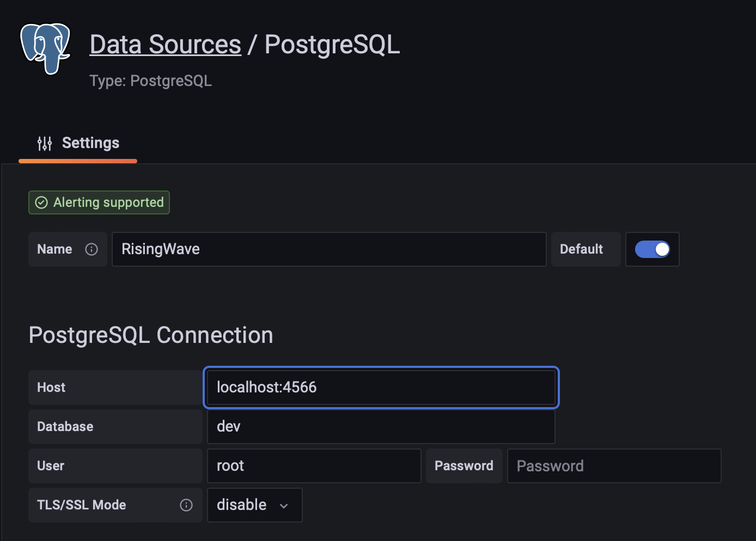The height and width of the screenshot is (541, 756).
Task: Click the info icon beside Name
Action: (x=92, y=249)
